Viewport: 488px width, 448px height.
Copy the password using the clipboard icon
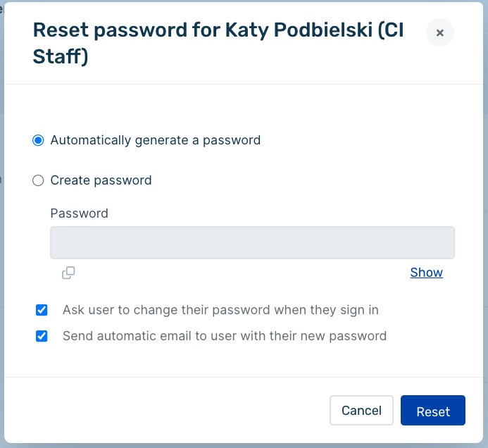[x=68, y=273]
